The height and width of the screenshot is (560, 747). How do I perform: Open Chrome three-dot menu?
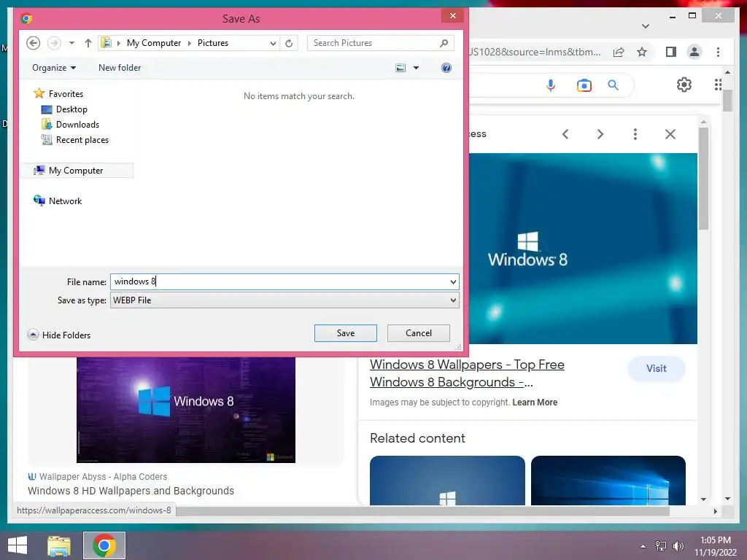[718, 52]
